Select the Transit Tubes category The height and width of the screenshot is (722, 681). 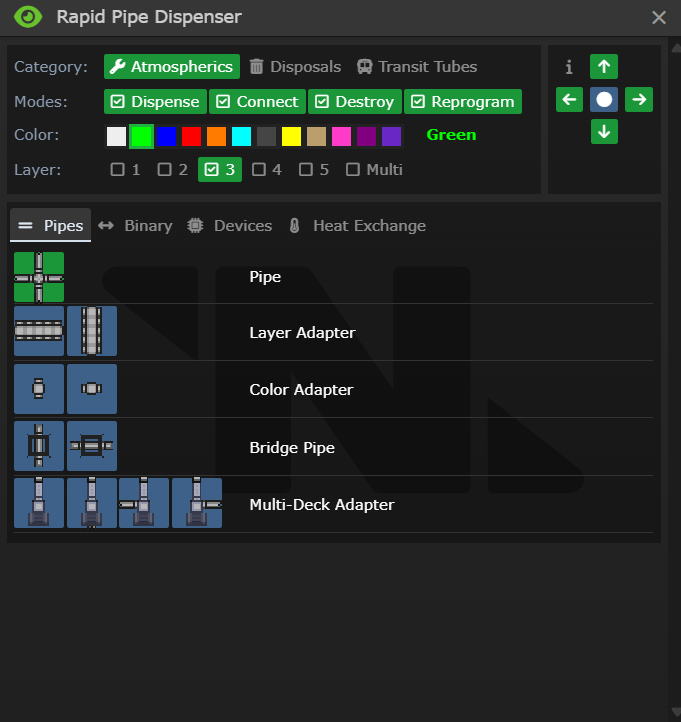417,67
